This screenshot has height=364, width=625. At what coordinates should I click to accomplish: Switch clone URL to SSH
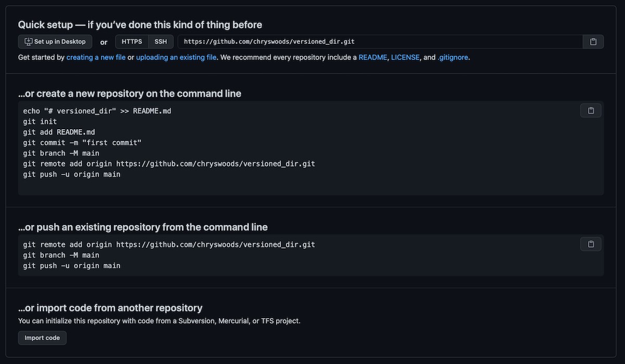160,42
